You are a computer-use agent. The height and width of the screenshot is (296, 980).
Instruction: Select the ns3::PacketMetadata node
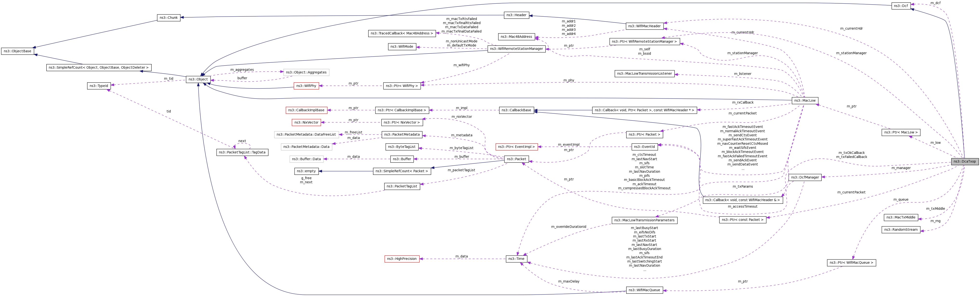tap(402, 134)
